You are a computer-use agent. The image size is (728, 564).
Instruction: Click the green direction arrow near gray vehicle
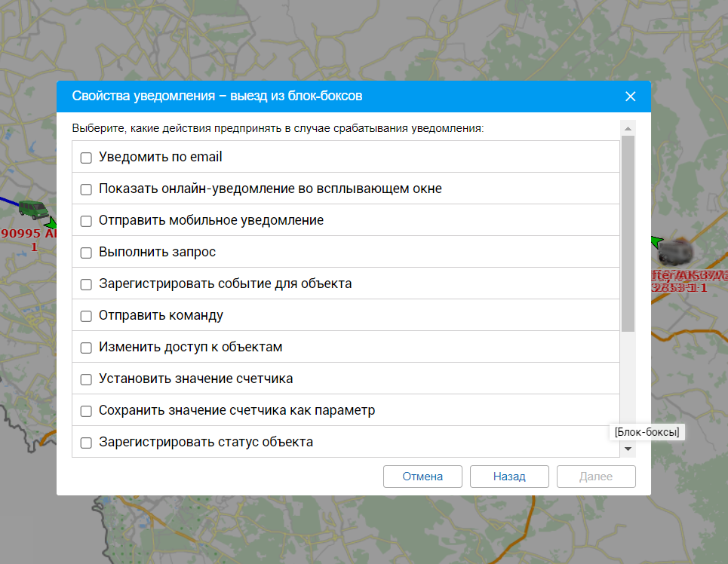coord(656,241)
